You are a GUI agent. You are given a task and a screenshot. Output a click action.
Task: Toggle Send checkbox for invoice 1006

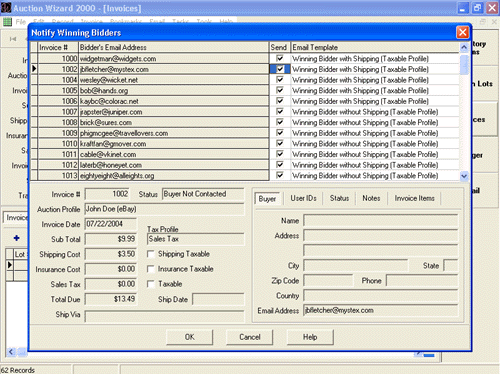pos(280,101)
